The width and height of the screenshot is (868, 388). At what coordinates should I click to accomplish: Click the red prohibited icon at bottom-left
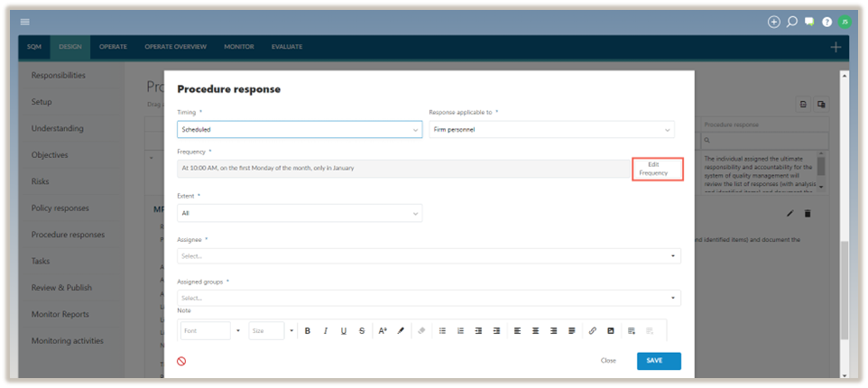pyautogui.click(x=181, y=361)
